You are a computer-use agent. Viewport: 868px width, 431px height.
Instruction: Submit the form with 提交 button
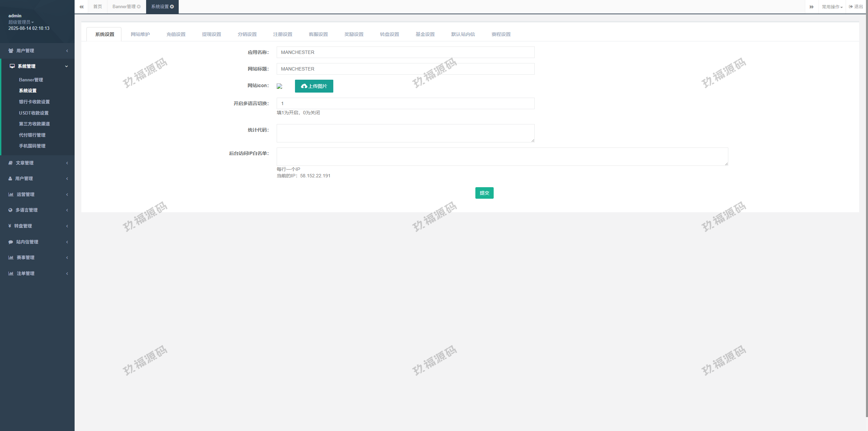tap(484, 193)
